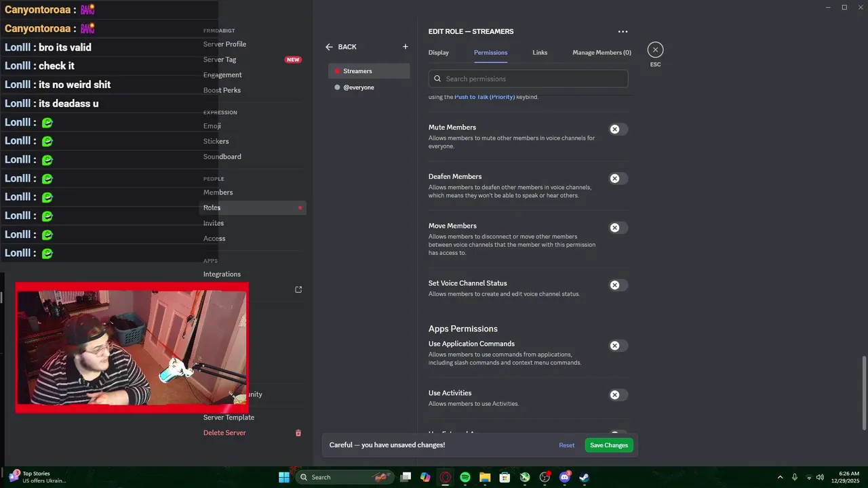Click the Back arrow in roles list

tap(329, 47)
